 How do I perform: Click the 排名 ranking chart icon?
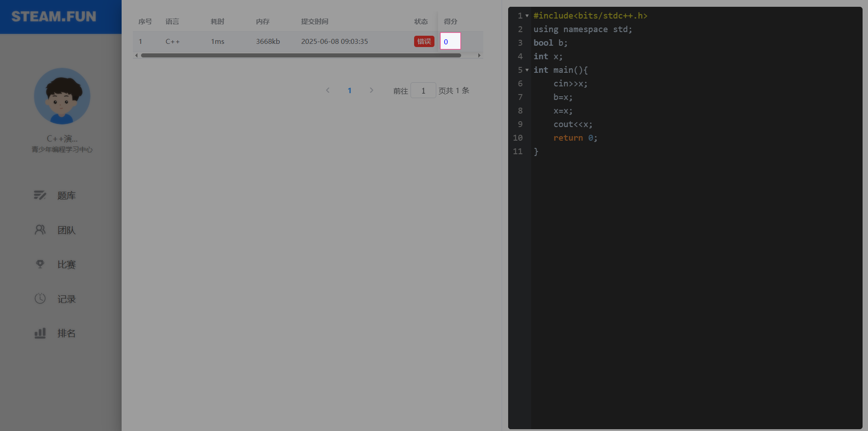(x=40, y=333)
